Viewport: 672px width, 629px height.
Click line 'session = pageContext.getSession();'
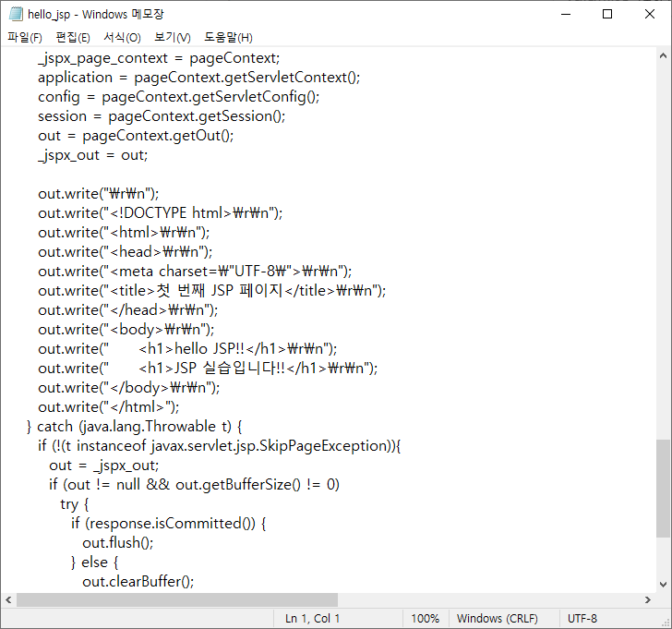tap(162, 116)
